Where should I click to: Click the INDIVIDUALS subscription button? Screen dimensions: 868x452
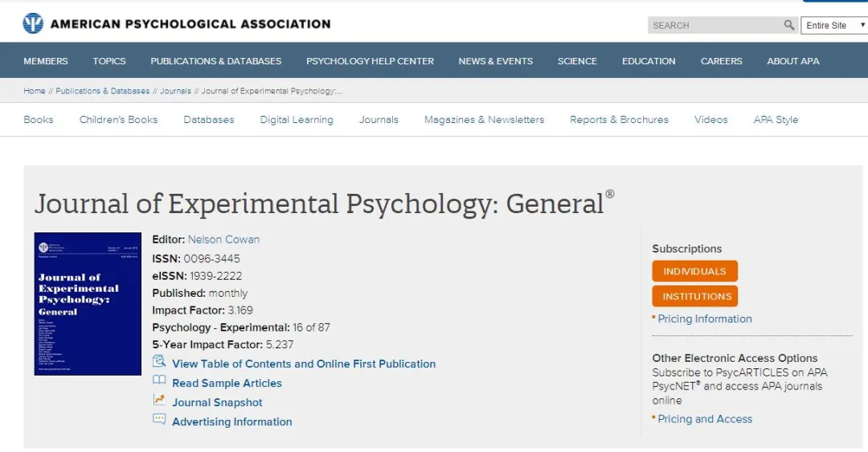click(x=694, y=271)
